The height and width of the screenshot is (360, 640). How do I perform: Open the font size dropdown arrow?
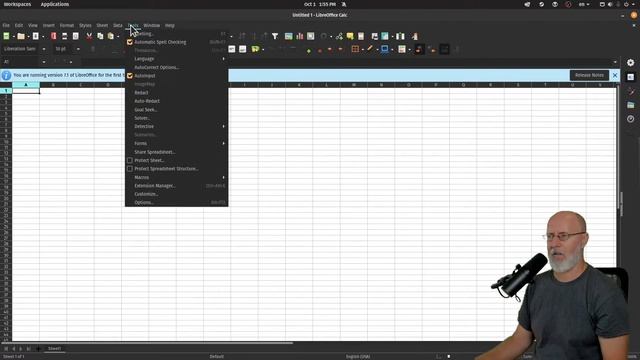coord(78,49)
